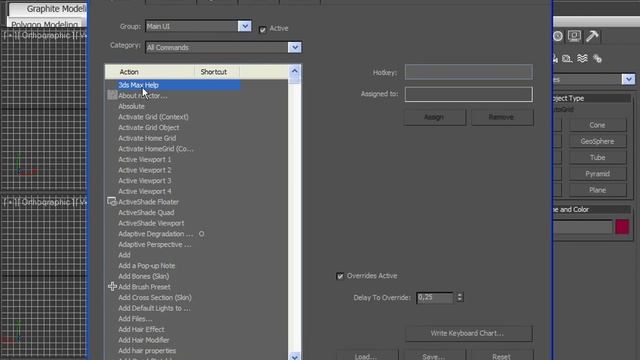Open the primitives type dropdown in command panel
The height and width of the screenshot is (360, 640).
click(629, 79)
